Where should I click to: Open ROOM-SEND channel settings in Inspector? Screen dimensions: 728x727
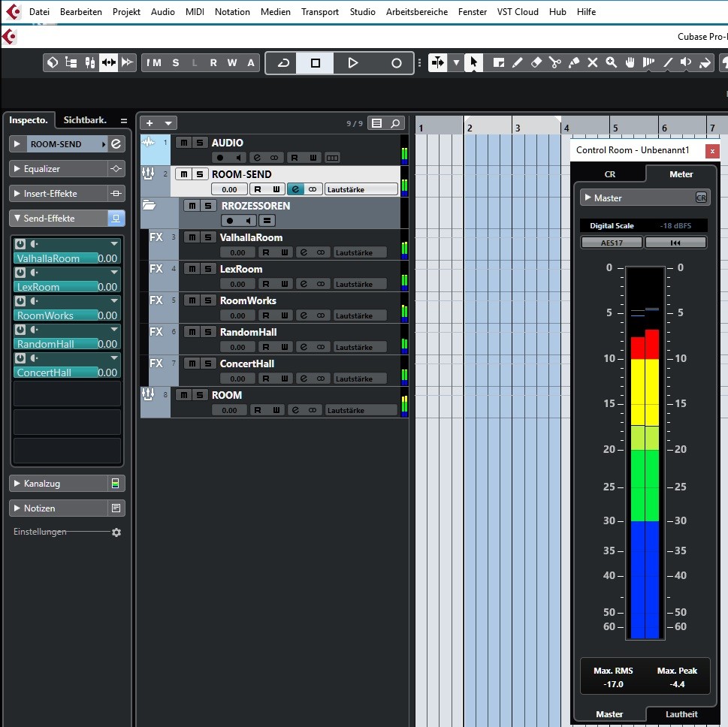(x=116, y=144)
